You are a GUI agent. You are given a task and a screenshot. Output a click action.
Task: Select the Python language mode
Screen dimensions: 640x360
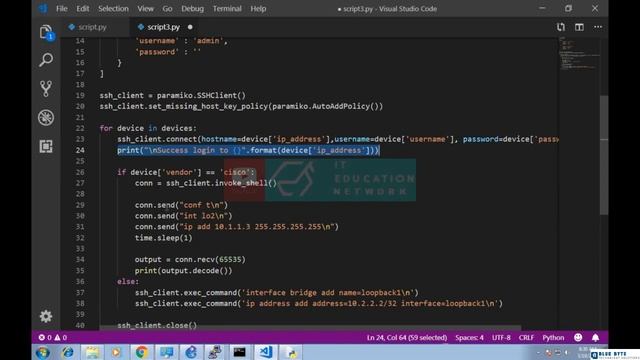[x=553, y=338]
